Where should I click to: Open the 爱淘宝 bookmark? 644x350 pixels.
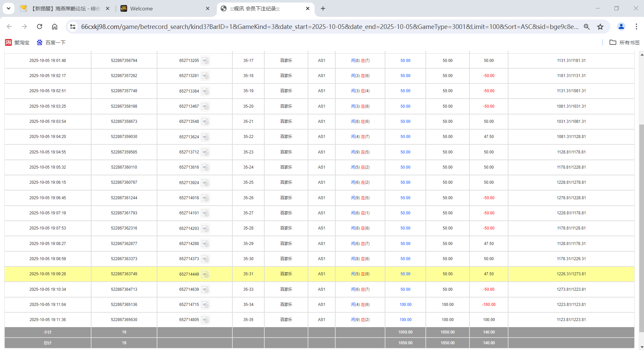pos(17,42)
